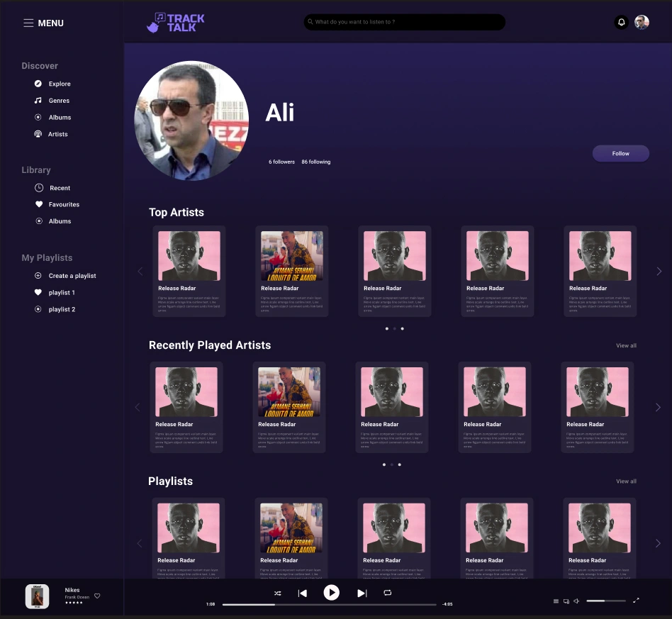The image size is (672, 619).
Task: Click the Artists icon in sidebar
Action: [38, 134]
